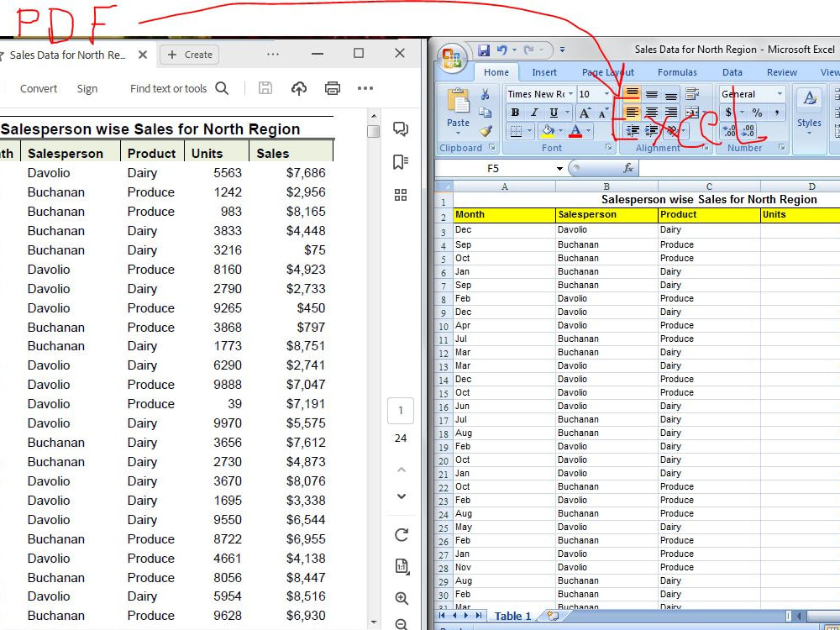
Task: Insert a new worksheet tab
Action: point(553,616)
